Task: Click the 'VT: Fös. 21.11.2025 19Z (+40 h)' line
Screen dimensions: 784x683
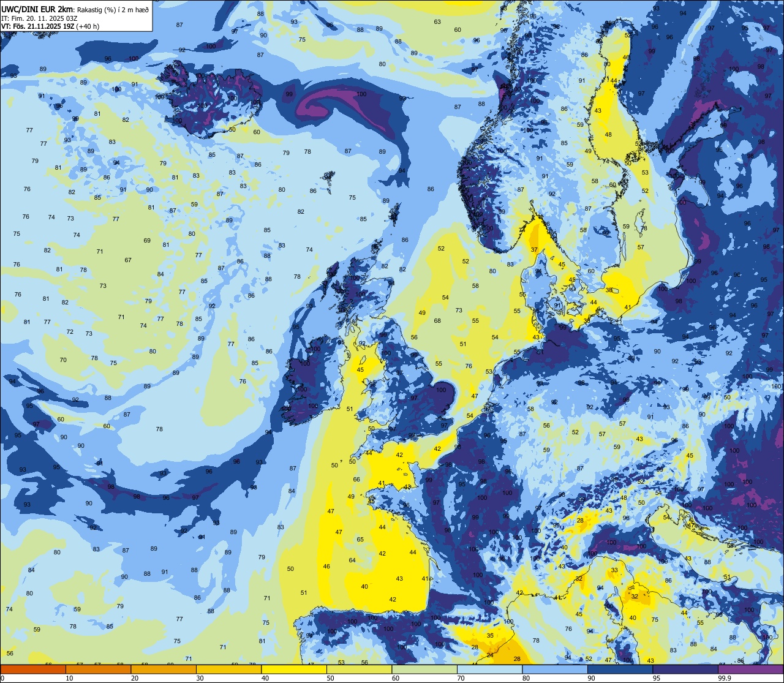Action: pos(50,26)
